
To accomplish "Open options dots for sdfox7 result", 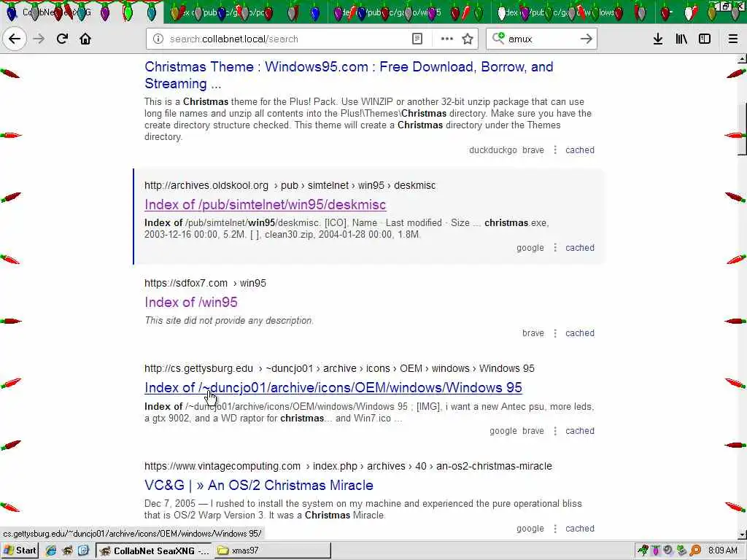I will [x=555, y=332].
